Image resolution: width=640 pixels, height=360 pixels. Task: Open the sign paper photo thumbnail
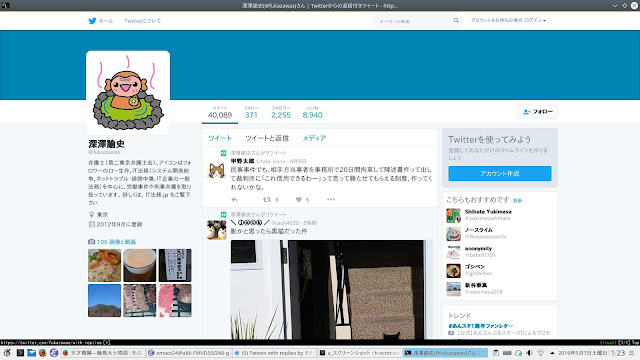coord(175,265)
